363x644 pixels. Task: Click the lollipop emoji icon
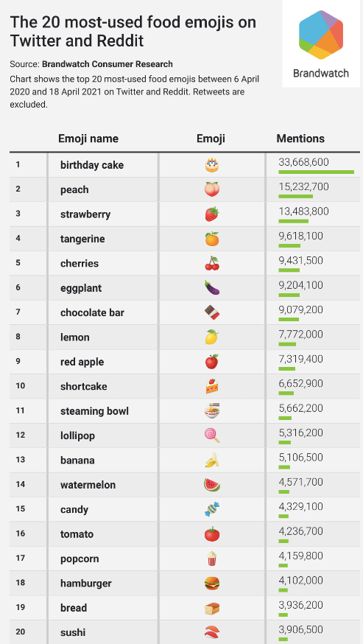point(212,435)
